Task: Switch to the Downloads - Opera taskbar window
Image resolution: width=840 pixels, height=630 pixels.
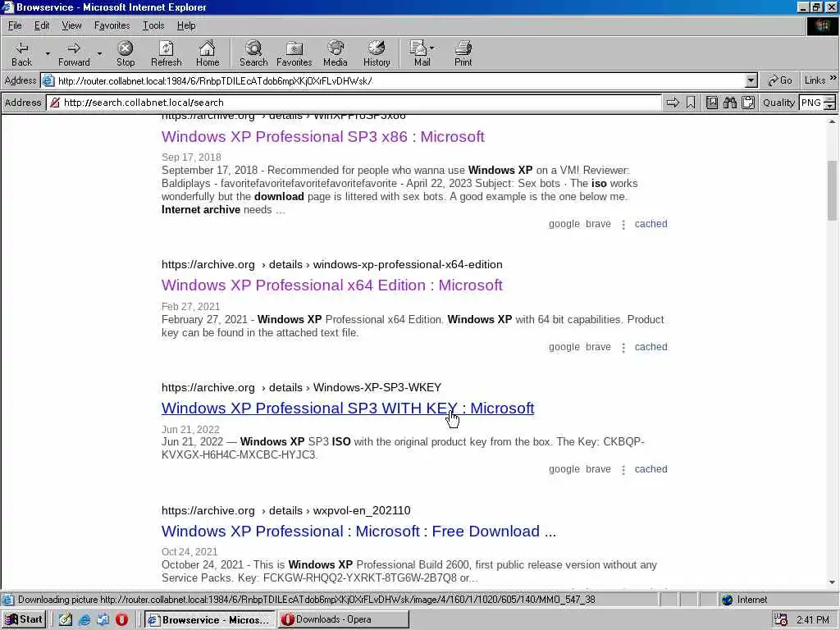Action: click(x=344, y=619)
